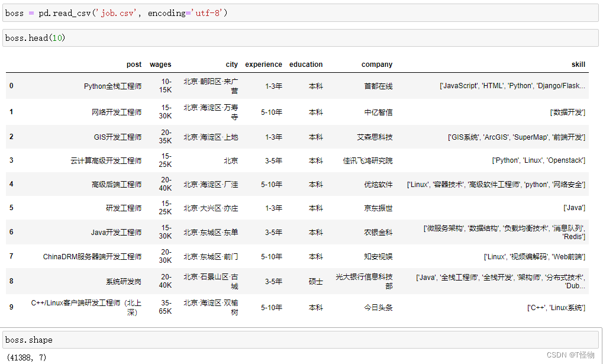This screenshot has height=364, width=603.
Task: Click the 'company' column header
Action: point(377,65)
